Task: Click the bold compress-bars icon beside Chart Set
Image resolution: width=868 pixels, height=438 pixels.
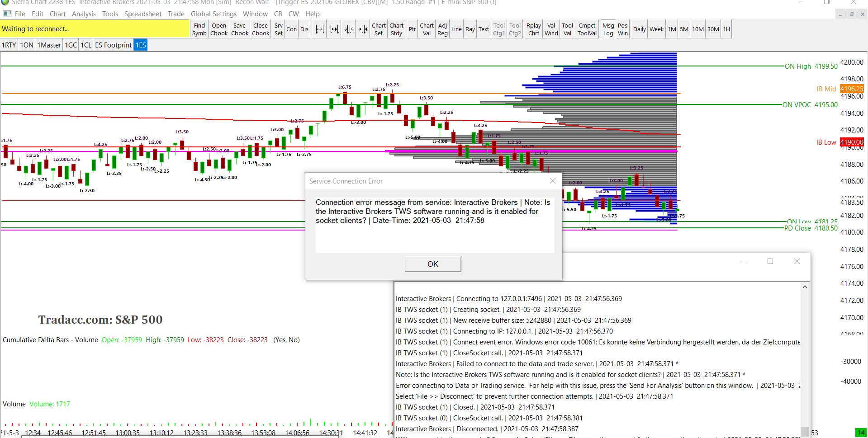Action: pyautogui.click(x=363, y=29)
